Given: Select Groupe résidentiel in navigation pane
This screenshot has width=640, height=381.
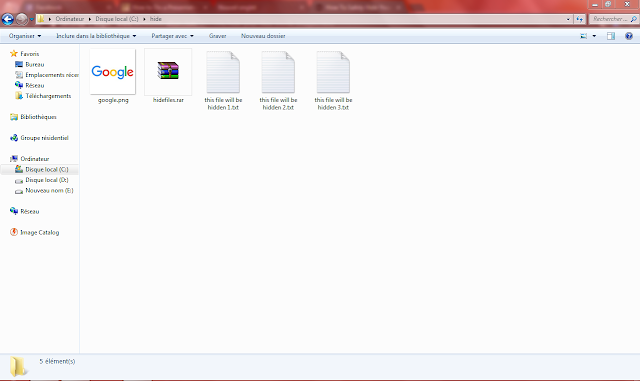Looking at the screenshot, I should tap(44, 138).
